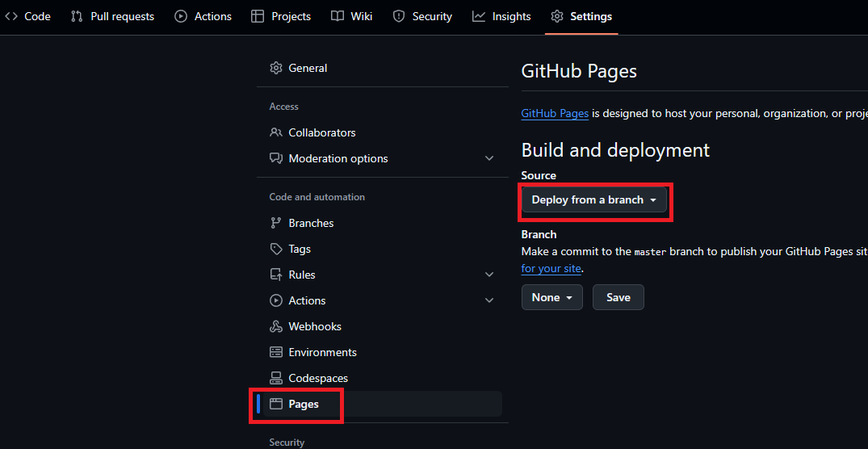Viewport: 868px width, 449px height.
Task: Open the Insights tab
Action: pyautogui.click(x=501, y=16)
